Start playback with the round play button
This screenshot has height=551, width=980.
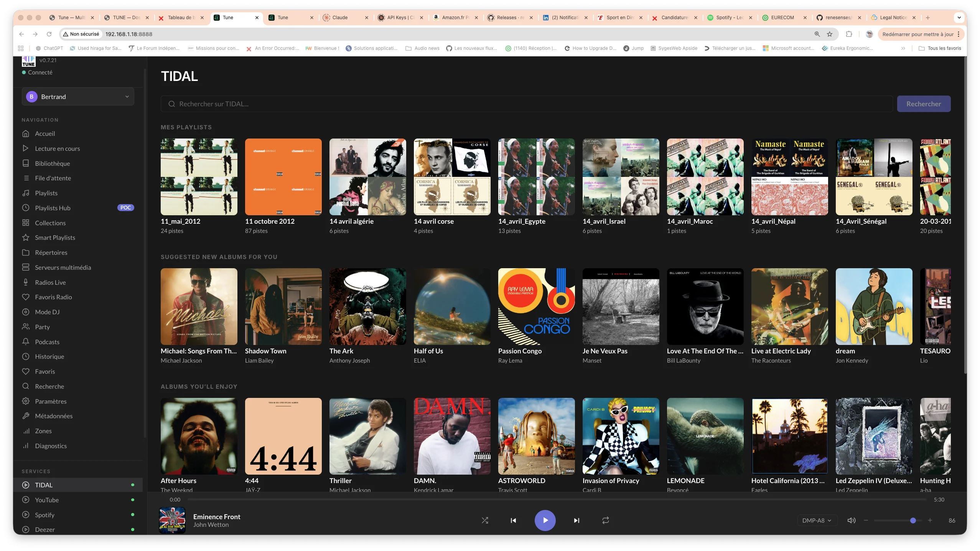coord(545,520)
